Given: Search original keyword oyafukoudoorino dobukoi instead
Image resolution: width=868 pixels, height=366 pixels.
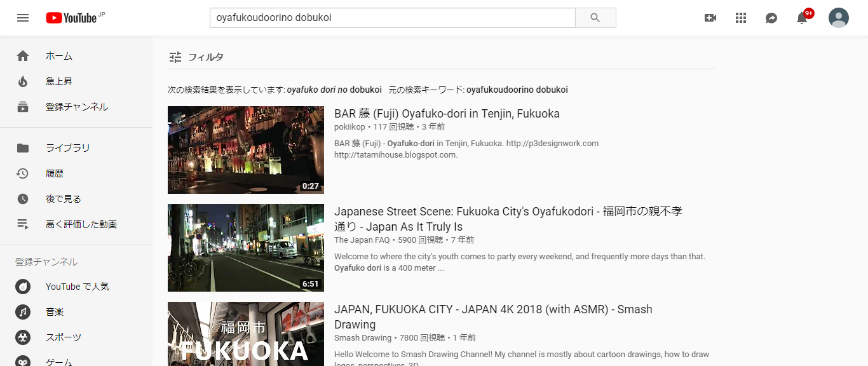Looking at the screenshot, I should [517, 90].
